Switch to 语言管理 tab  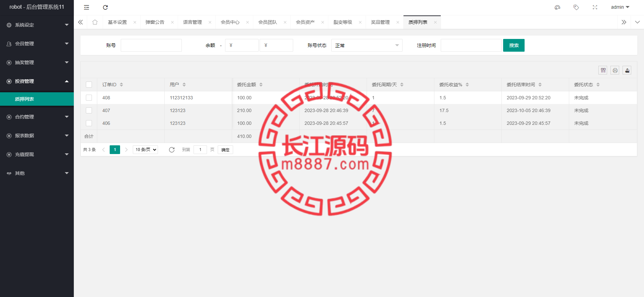[x=193, y=22]
